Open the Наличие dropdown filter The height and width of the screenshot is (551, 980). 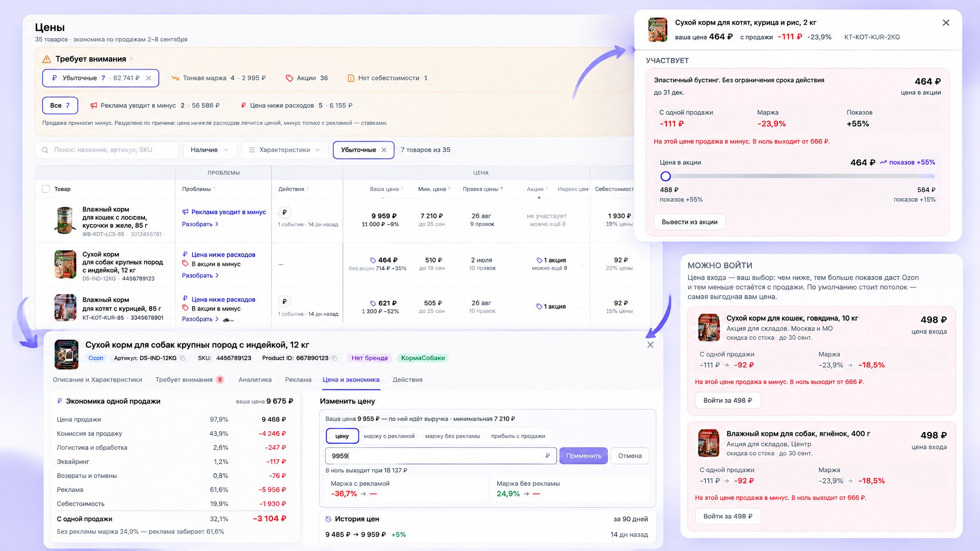point(210,150)
